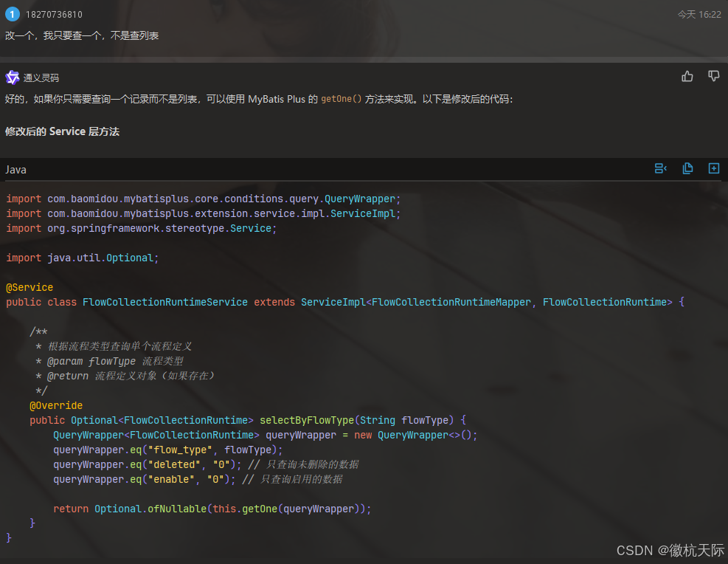Viewport: 728px width, 564px height.
Task: Click the timestamp 今天 16:22
Action: [699, 15]
